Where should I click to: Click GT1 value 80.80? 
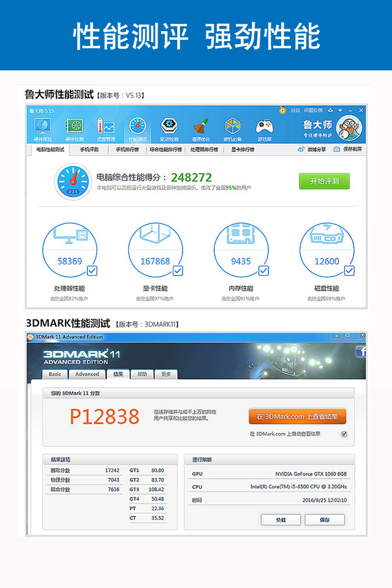coord(157,471)
